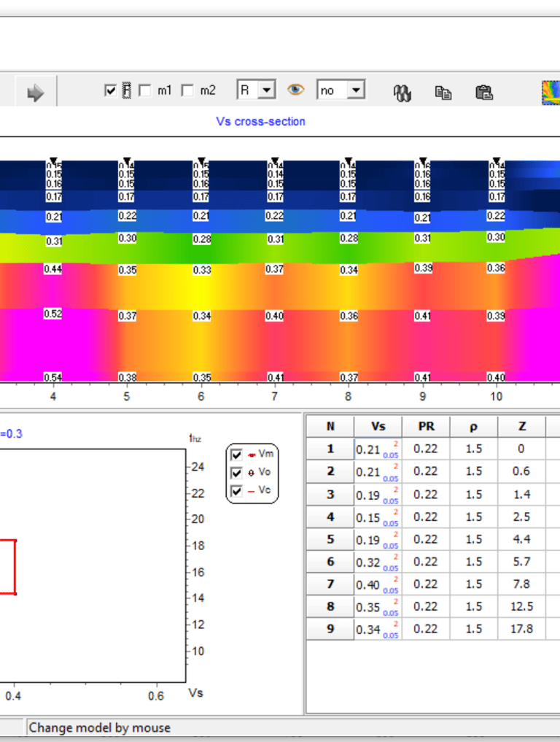Viewport: 560px width, 742px height.
Task: Click the 0.52 magenta velocity cell in cross-section
Action: (53, 314)
